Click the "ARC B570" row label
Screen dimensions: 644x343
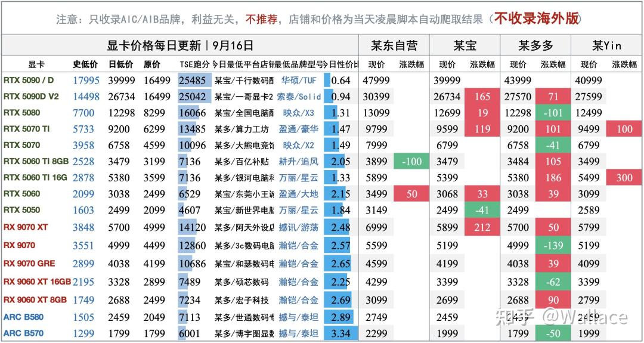pos(23,333)
